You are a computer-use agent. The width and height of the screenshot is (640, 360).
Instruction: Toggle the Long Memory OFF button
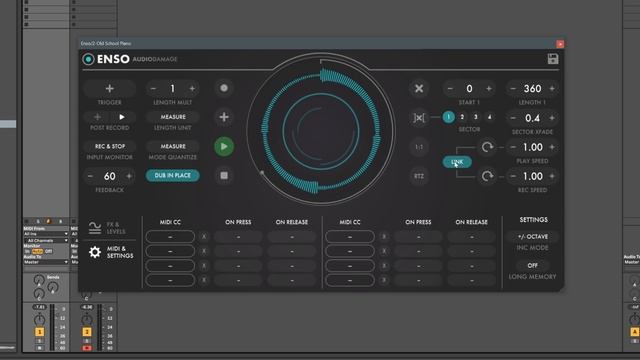click(532, 265)
